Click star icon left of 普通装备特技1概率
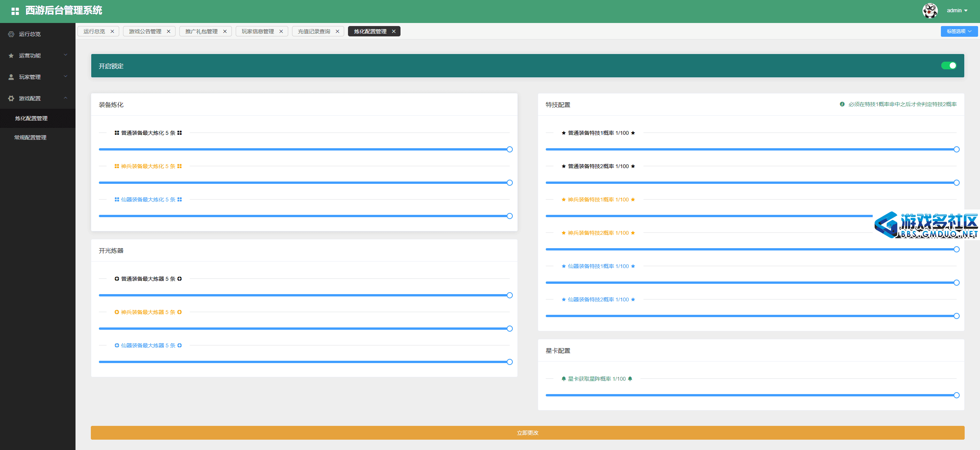 564,133
